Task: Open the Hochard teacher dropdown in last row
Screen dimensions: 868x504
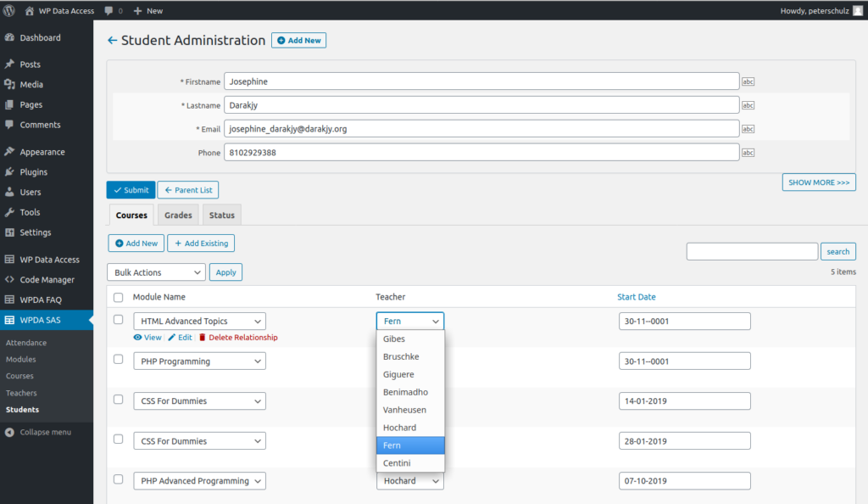Action: pos(410,481)
